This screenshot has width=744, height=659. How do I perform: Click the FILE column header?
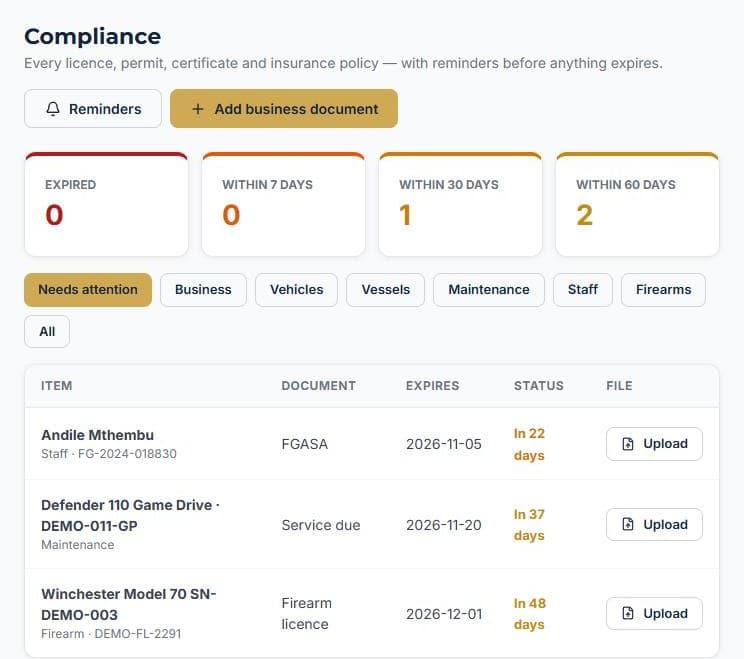click(x=619, y=386)
